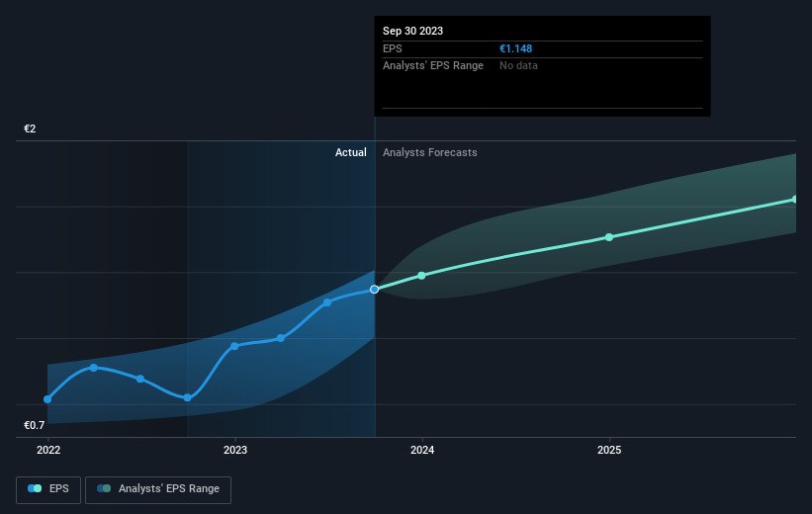812x514 pixels.
Task: Click the 'No data' tooltip value
Action: pyautogui.click(x=518, y=66)
